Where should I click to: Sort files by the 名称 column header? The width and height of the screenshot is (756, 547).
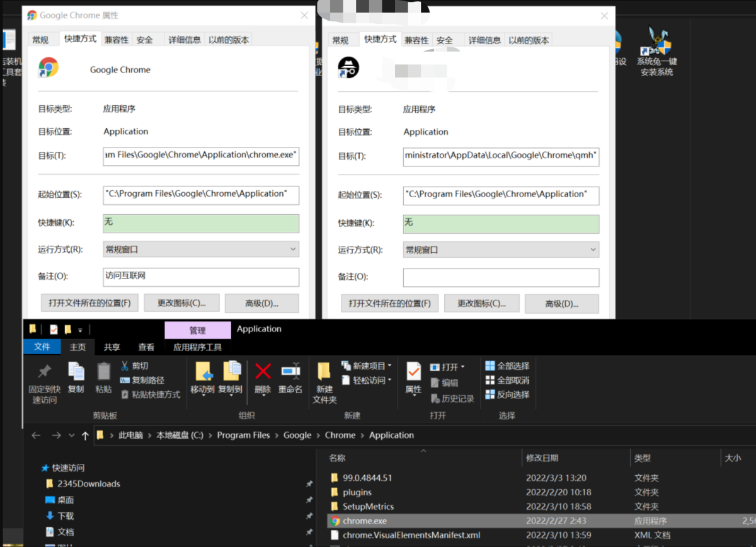338,458
